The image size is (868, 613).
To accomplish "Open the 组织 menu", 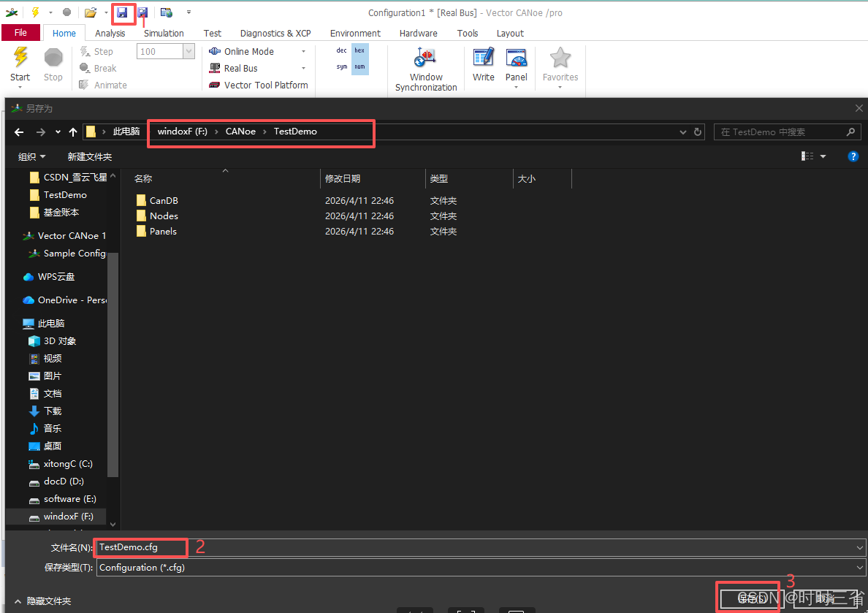I will coord(31,156).
